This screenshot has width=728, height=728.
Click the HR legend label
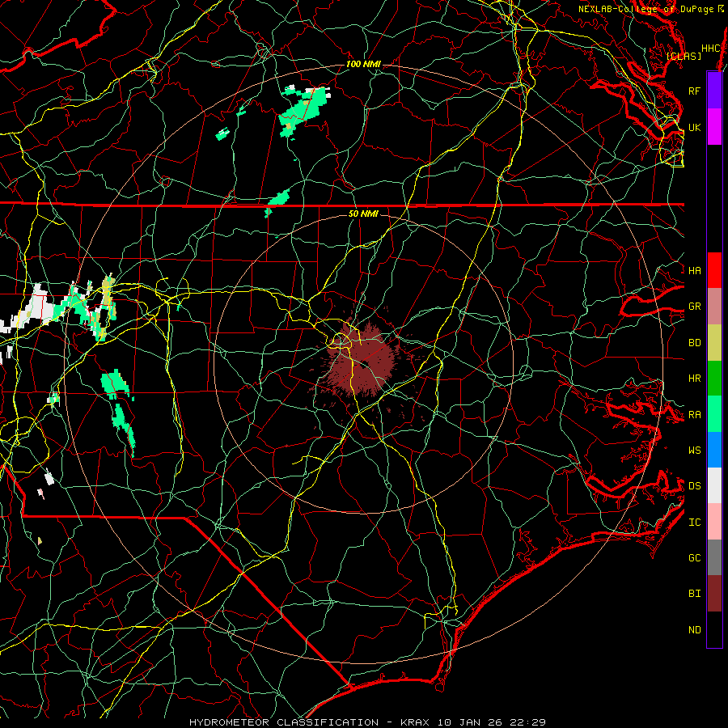coord(694,379)
